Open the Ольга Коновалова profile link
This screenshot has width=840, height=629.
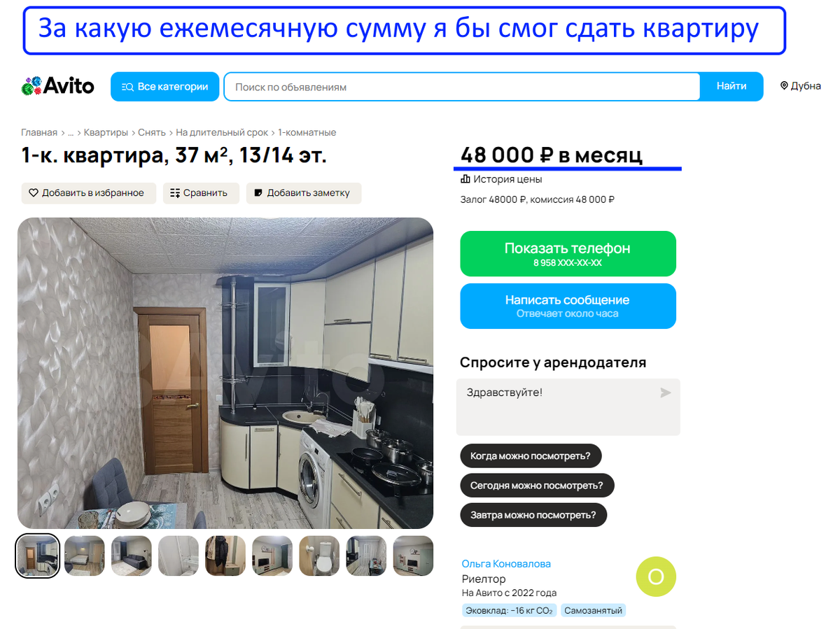(506, 564)
